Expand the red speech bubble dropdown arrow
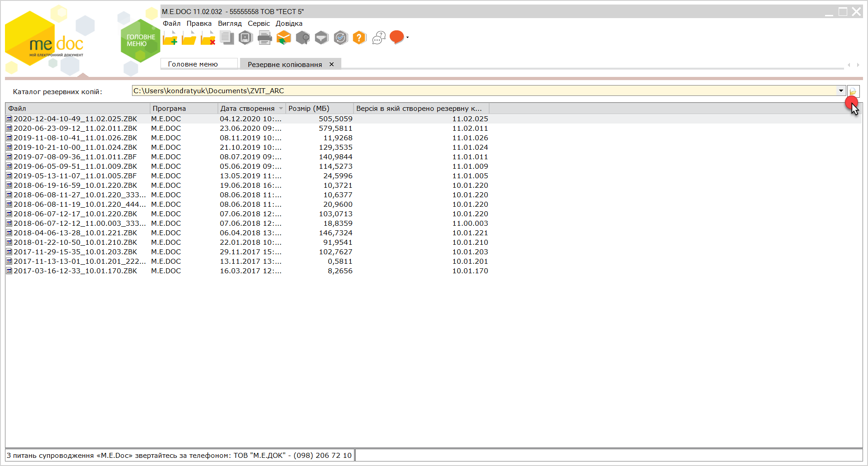The image size is (868, 466). point(407,38)
